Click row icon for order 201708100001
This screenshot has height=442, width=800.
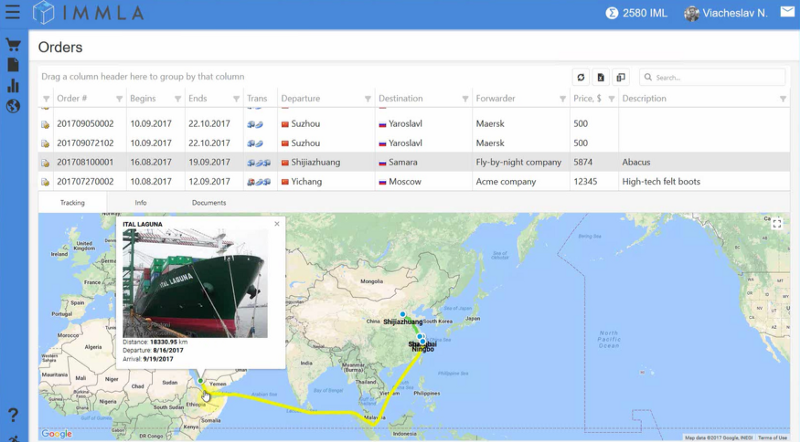click(x=45, y=163)
